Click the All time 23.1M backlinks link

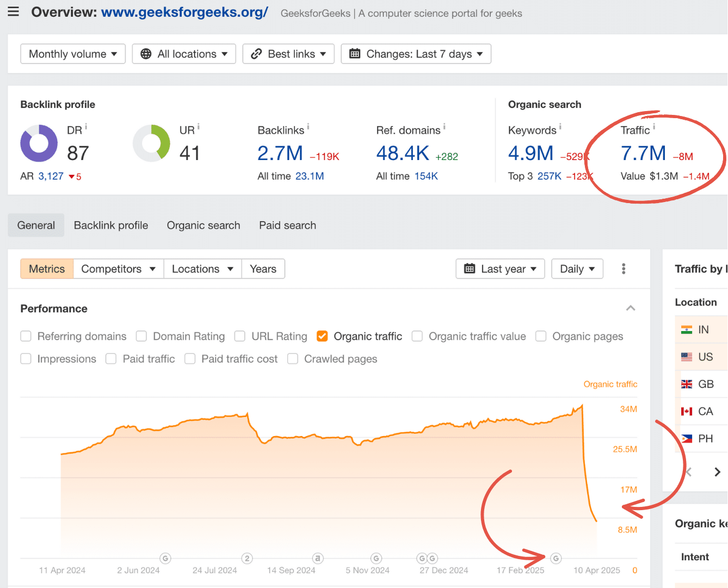tap(310, 176)
